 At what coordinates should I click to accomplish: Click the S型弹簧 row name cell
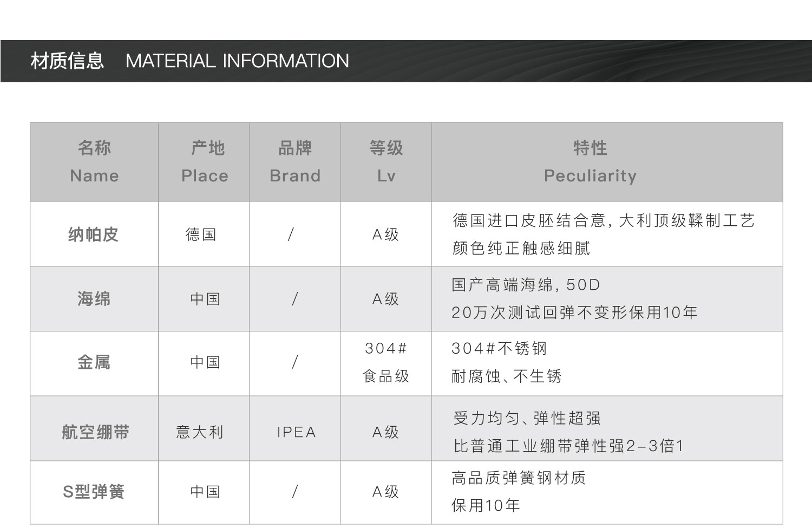94,492
